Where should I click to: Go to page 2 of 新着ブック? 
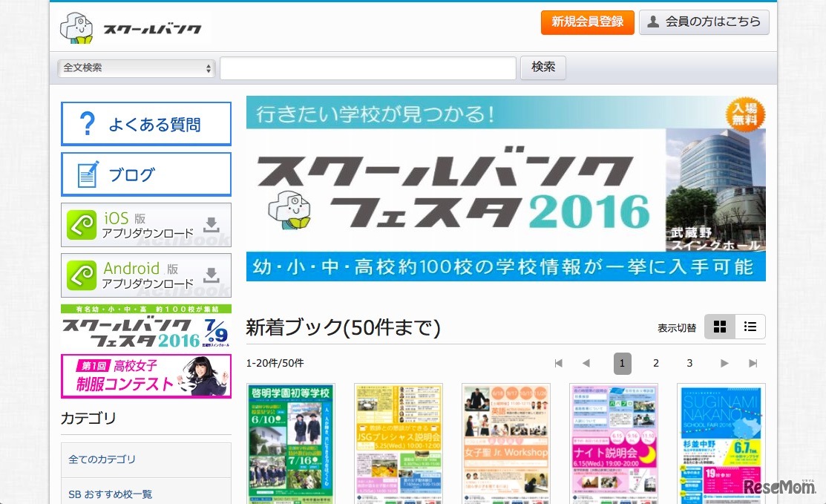[x=655, y=363]
